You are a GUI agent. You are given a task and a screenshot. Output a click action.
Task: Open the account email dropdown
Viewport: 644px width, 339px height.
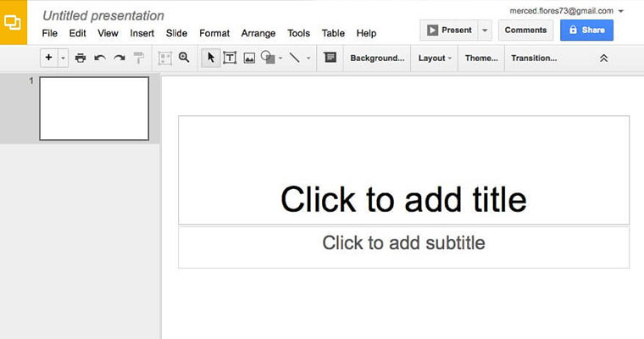[x=567, y=11]
